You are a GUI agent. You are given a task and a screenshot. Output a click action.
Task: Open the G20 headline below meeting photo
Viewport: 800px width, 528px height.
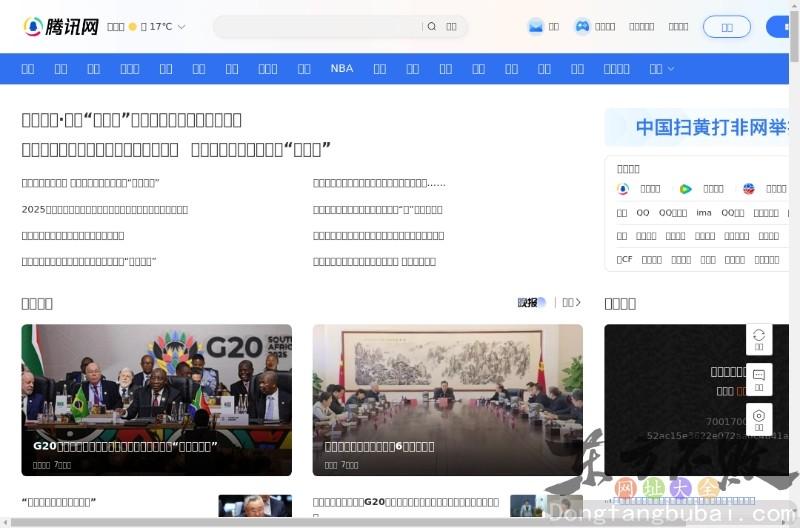(406, 502)
